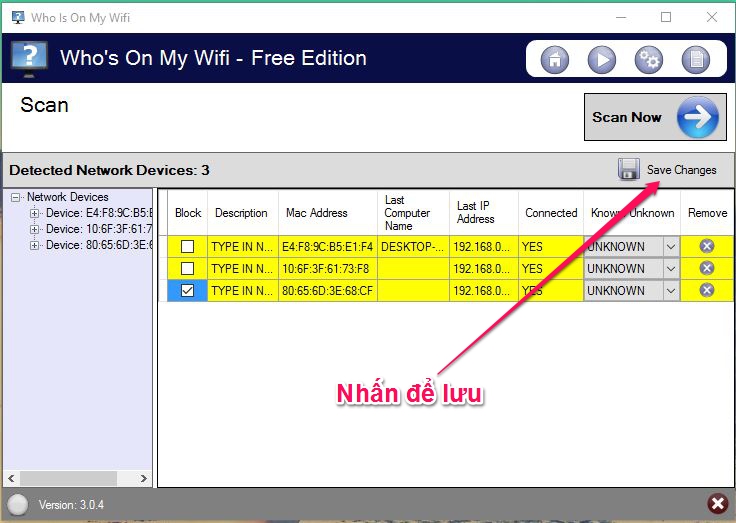Remove device 10:6F:3F:61:73:F8 with X icon
Image resolution: width=736 pixels, height=523 pixels.
click(707, 268)
